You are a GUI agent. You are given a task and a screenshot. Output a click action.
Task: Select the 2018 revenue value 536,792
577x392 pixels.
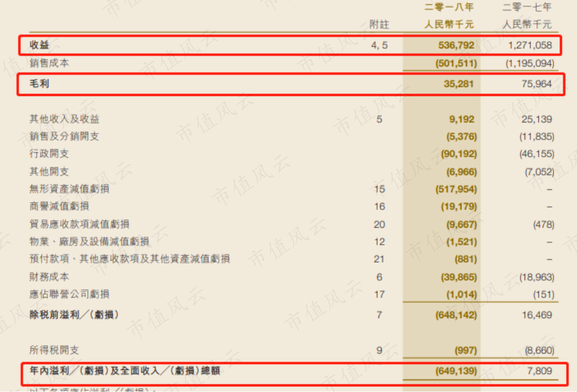(x=456, y=45)
